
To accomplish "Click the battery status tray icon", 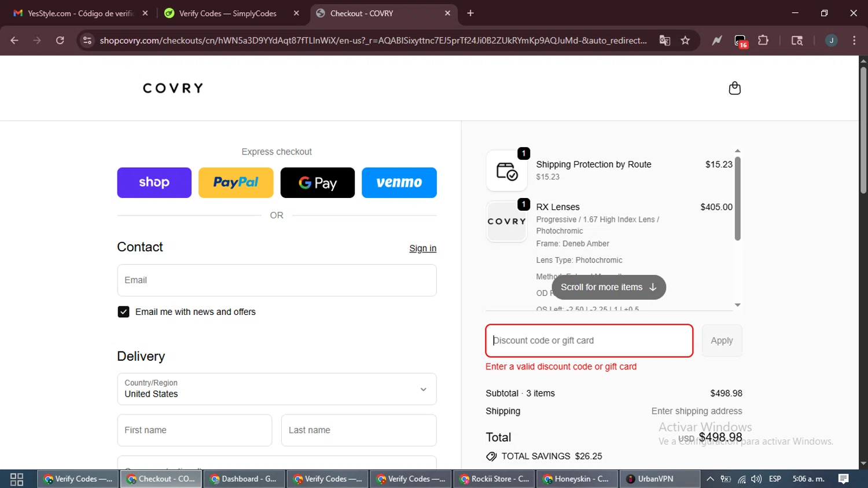I will [726, 479].
